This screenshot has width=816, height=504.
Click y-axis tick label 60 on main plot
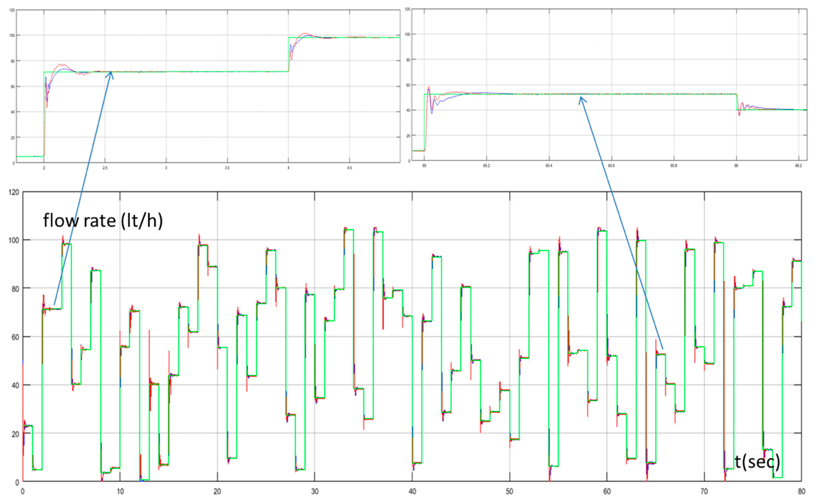click(15, 337)
